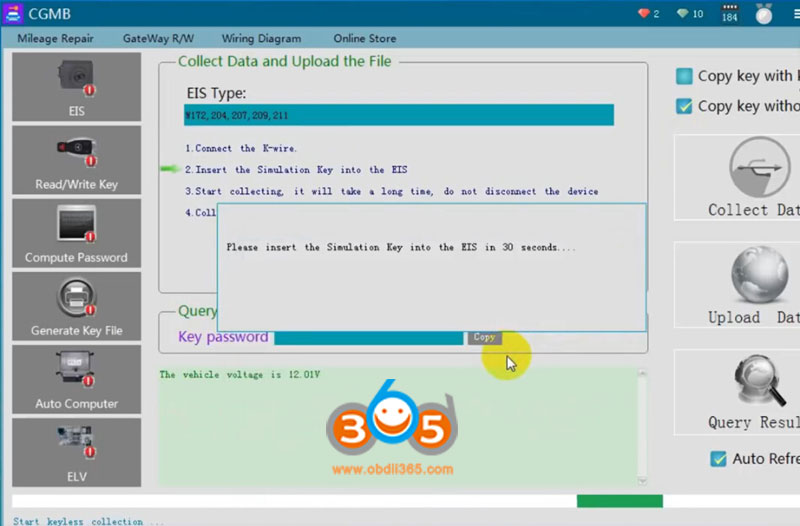Click the Key password field

(368, 338)
